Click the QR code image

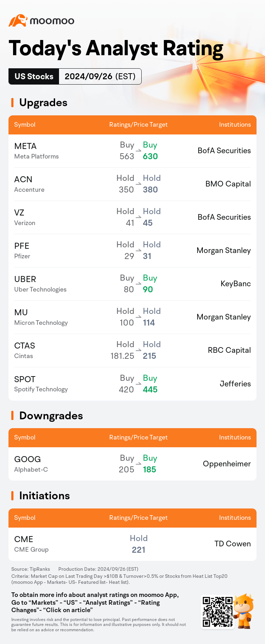click(x=218, y=612)
